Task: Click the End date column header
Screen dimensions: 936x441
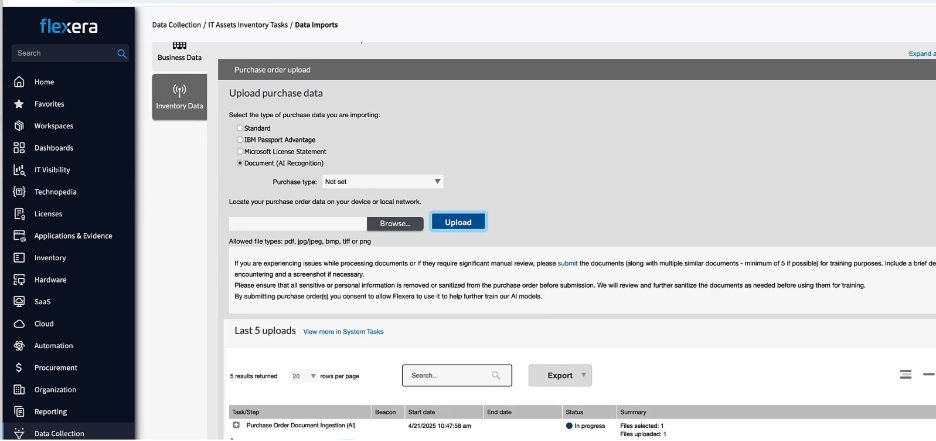Action: [x=522, y=412]
